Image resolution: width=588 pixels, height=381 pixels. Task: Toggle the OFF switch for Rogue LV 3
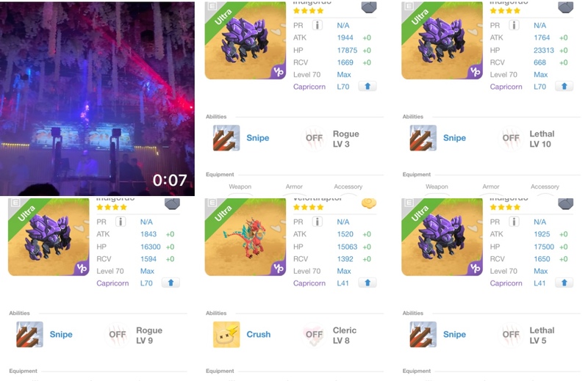click(314, 138)
